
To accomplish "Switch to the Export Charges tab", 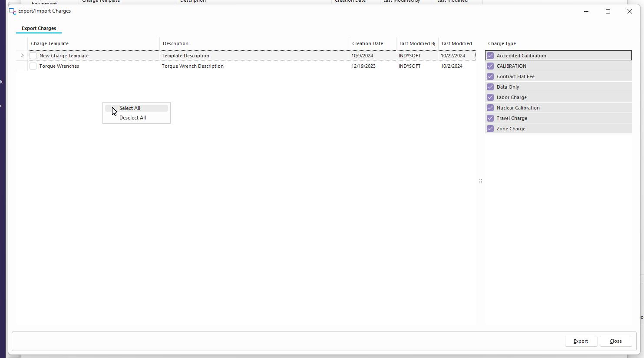I will tap(39, 28).
